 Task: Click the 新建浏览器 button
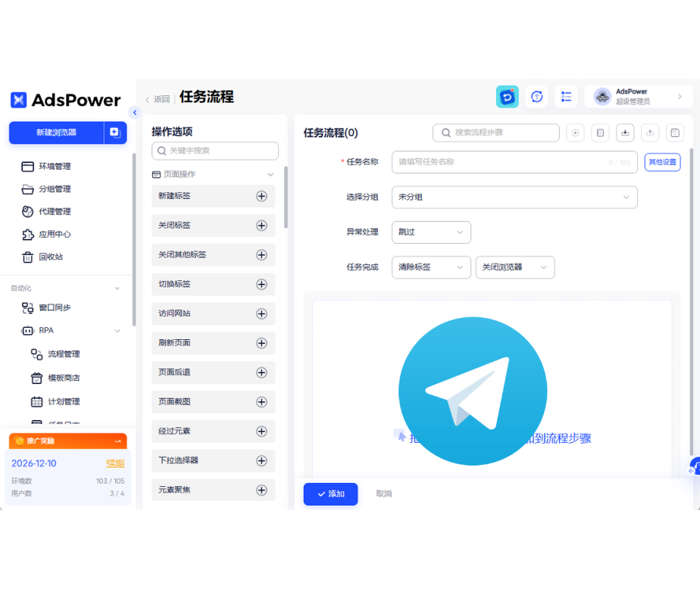pyautogui.click(x=56, y=132)
